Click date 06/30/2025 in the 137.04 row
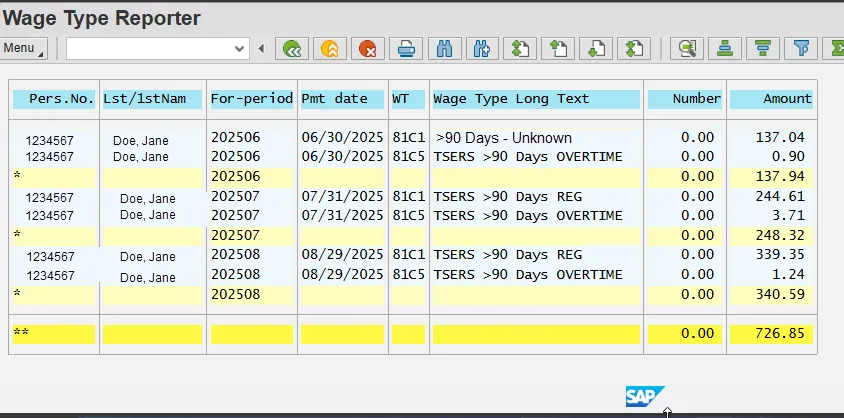Image resolution: width=844 pixels, height=418 pixels. click(342, 138)
